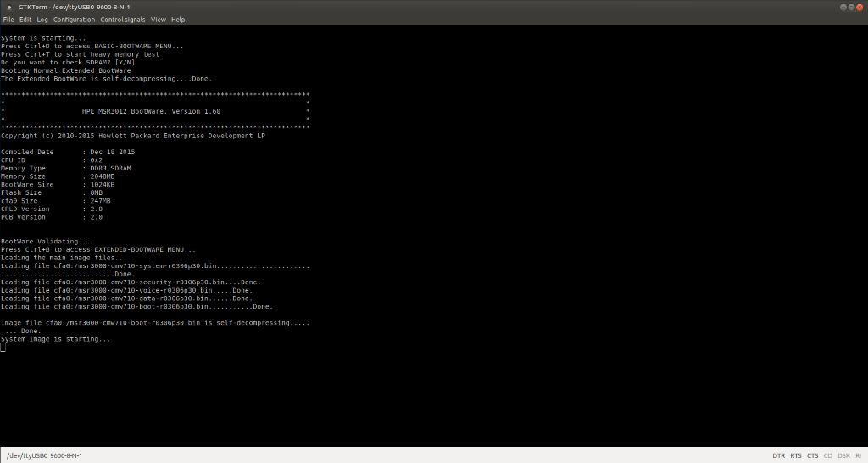
Task: Click the DSR signal indicator
Action: (843, 455)
